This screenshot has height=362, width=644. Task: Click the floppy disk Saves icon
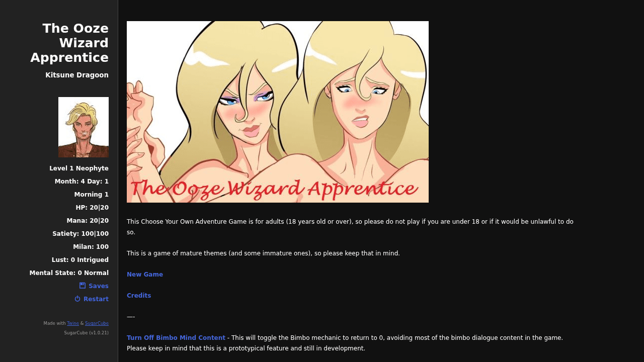83,286
